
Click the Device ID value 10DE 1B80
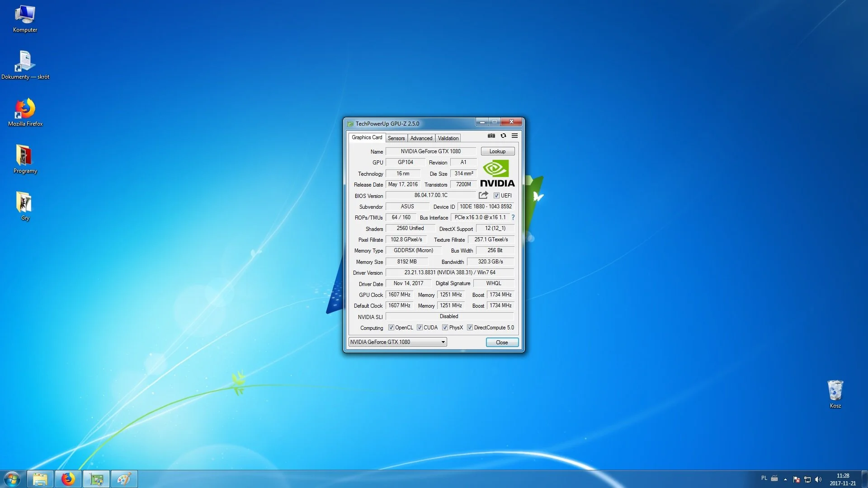(x=486, y=206)
